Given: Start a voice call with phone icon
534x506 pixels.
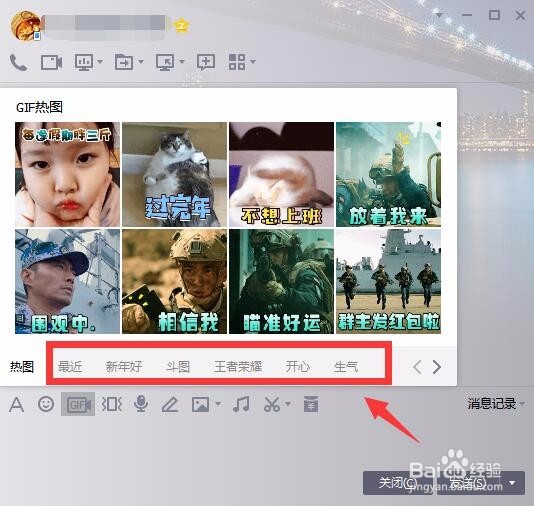Looking at the screenshot, I should [18, 63].
